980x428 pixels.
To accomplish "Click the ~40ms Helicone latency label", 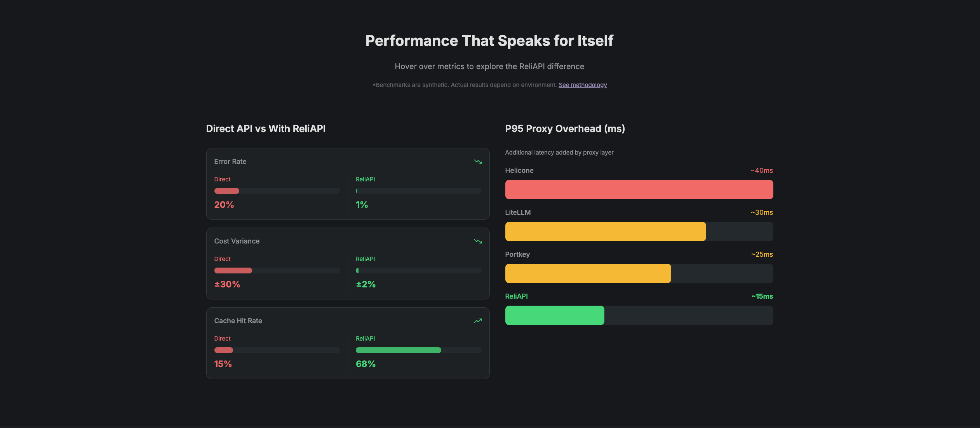I will coord(761,171).
